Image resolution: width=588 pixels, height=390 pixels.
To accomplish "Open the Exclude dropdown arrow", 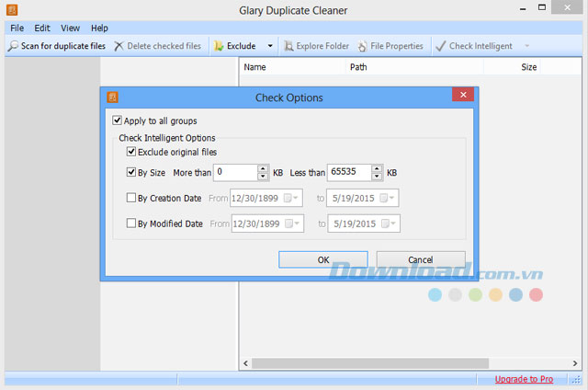I will click(270, 46).
